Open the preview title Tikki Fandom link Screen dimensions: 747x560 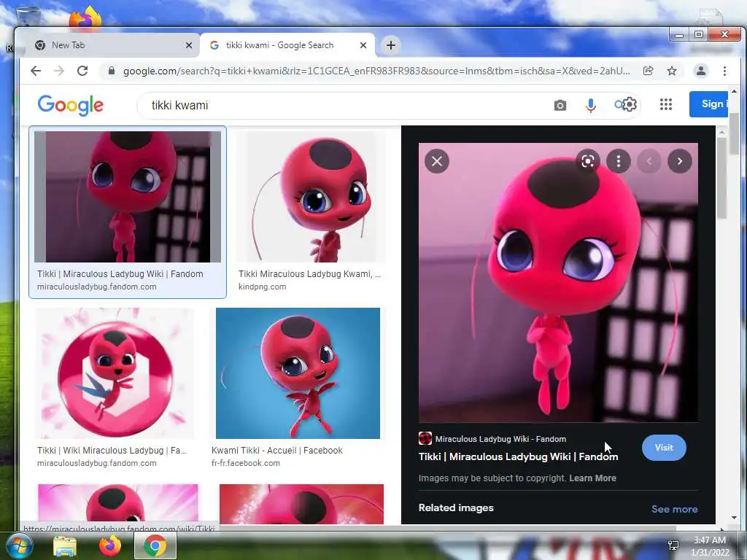click(x=519, y=456)
